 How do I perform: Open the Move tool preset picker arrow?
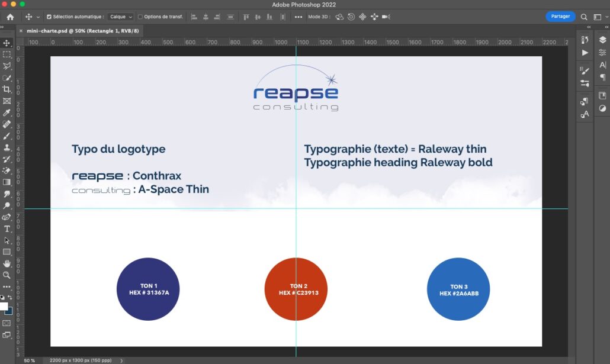(38, 17)
